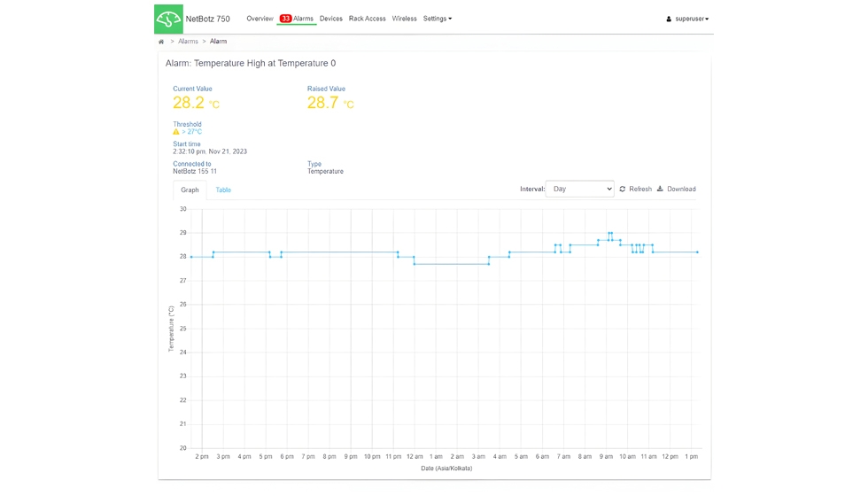Open the Interval dropdown showing Day

pos(579,189)
